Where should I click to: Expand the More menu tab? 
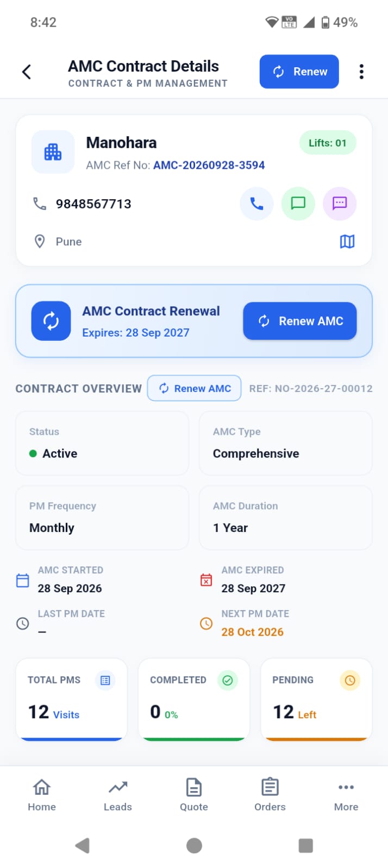[x=346, y=795]
